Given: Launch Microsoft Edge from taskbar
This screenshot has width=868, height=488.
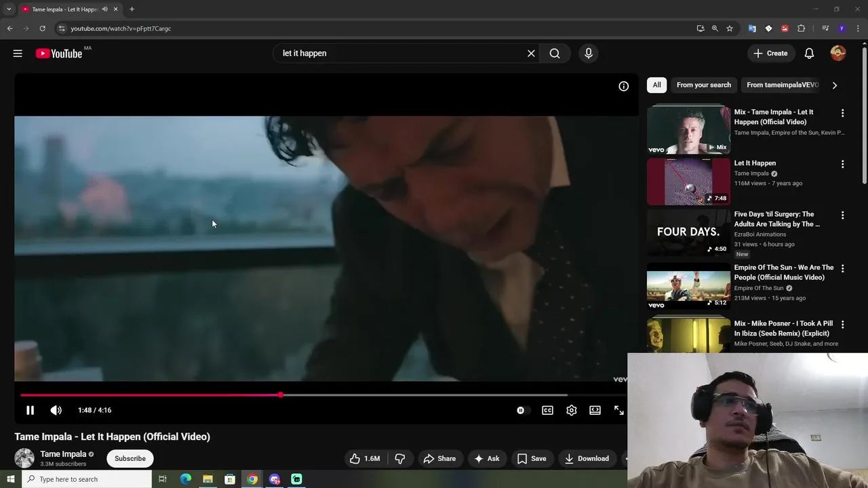Looking at the screenshot, I should [185, 479].
